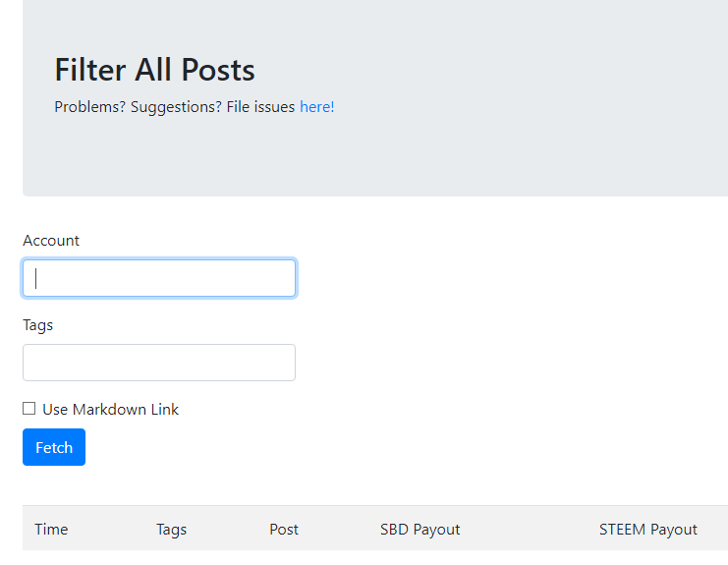Select the STEEM Payout column header
Viewport: 728px width, 565px height.
pyautogui.click(x=647, y=530)
